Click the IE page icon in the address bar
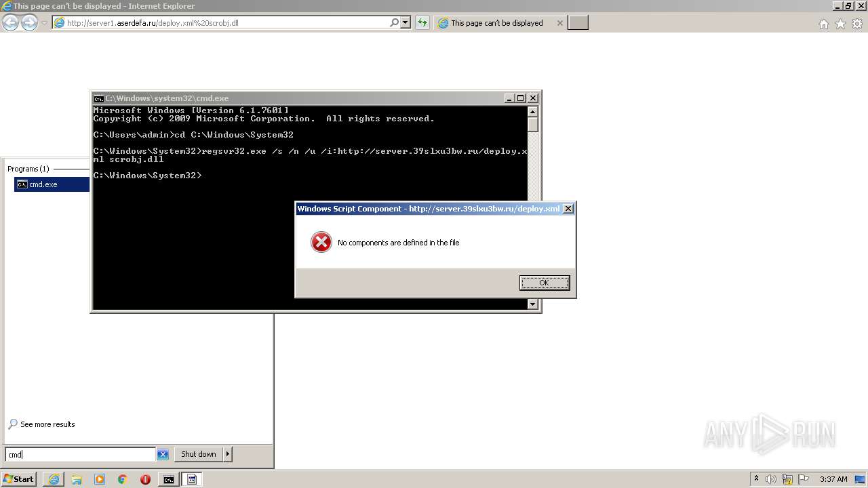Image resolution: width=868 pixels, height=488 pixels. (x=59, y=23)
